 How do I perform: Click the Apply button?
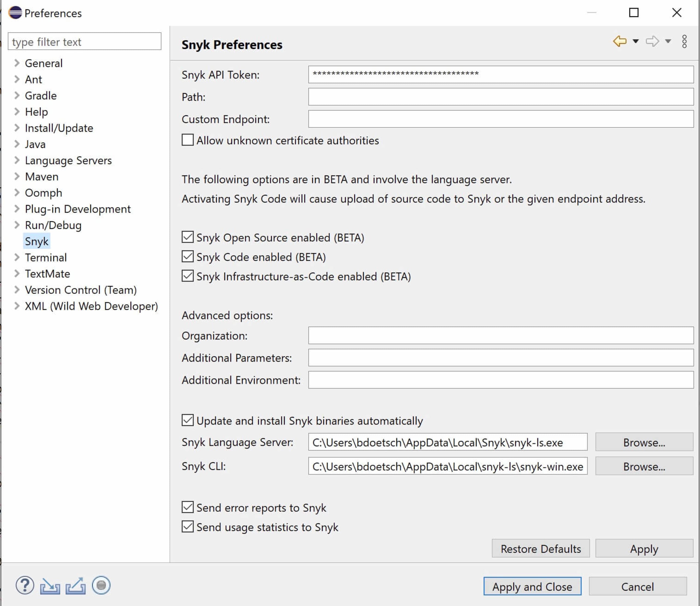(x=644, y=548)
